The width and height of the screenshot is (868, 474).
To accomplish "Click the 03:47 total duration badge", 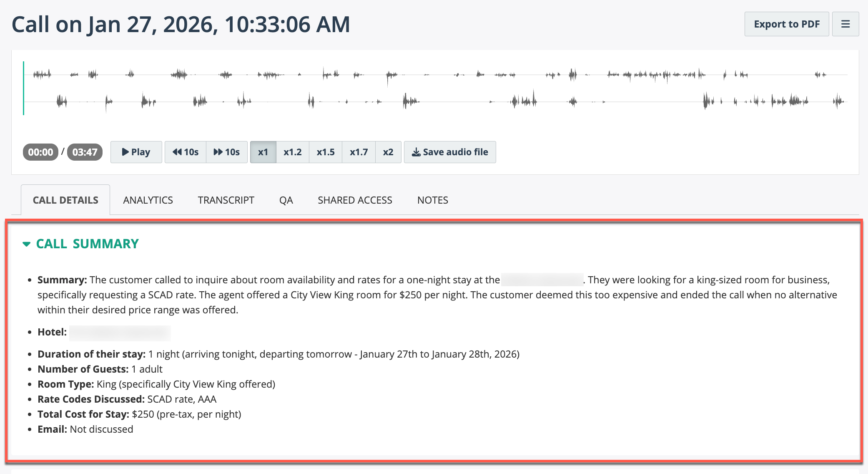I will click(85, 152).
